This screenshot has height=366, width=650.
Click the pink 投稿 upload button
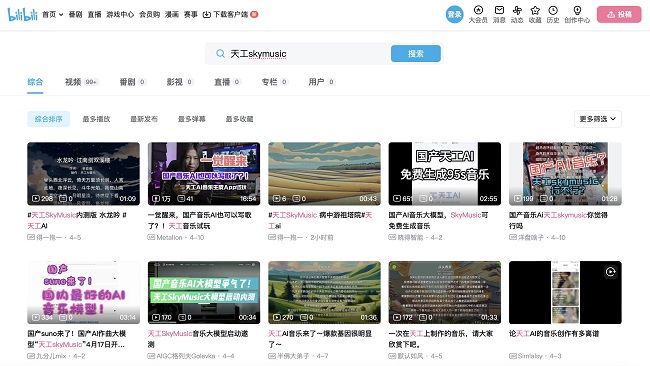[x=619, y=15]
